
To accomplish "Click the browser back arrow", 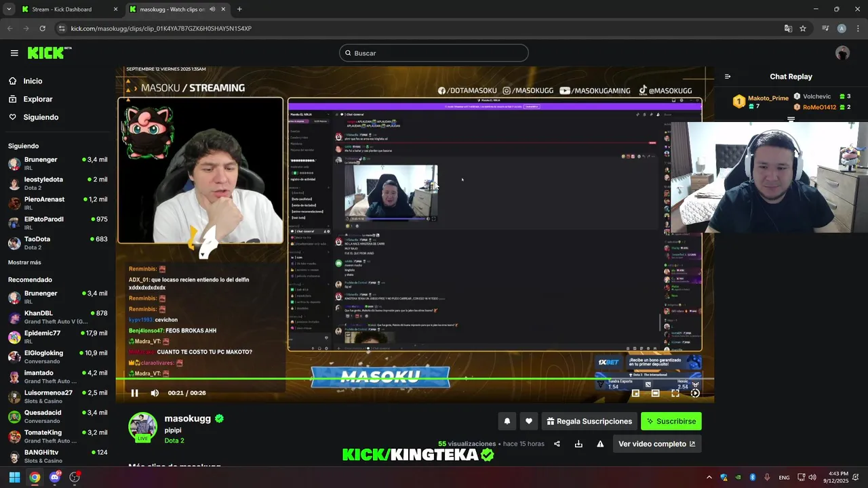I will click(x=9, y=28).
